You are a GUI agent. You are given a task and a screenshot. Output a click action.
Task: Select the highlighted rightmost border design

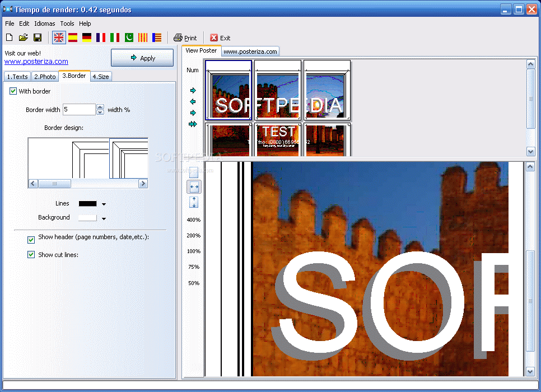(x=129, y=158)
